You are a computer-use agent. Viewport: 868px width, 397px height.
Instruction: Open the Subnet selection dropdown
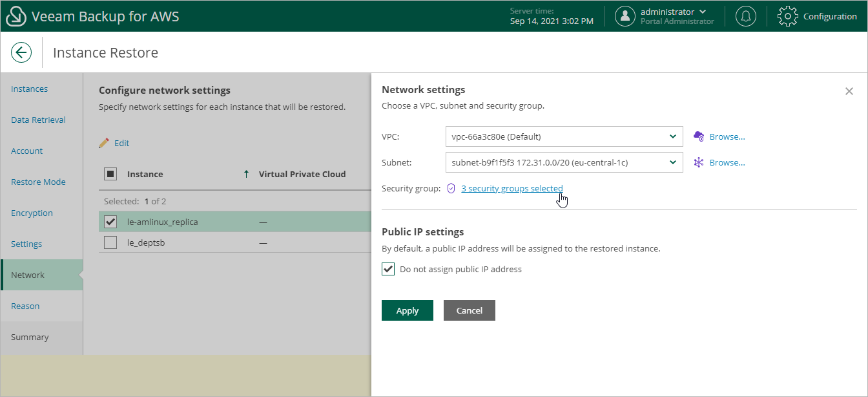[x=673, y=162]
